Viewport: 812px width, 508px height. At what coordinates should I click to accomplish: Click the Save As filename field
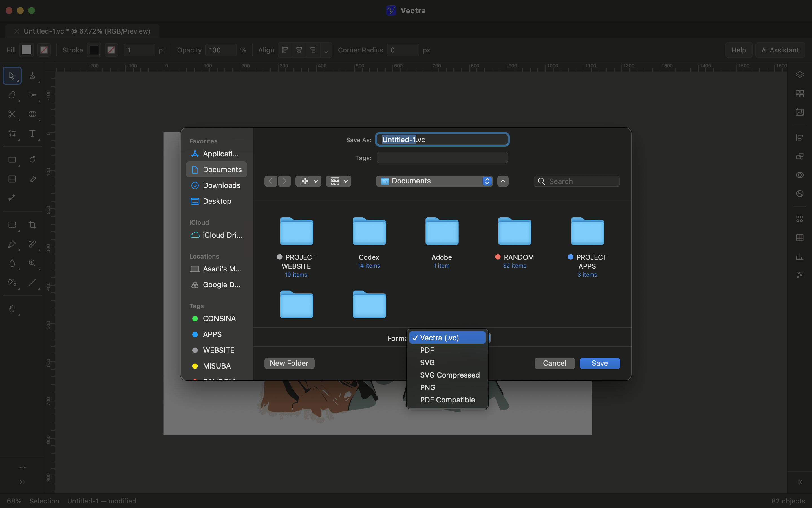click(x=442, y=140)
